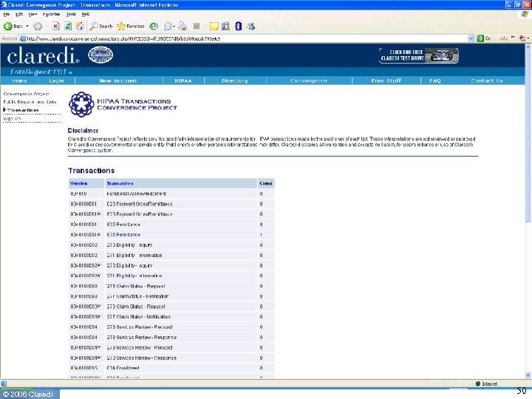This screenshot has height=399, width=532.
Task: Open the View menu
Action: click(x=33, y=14)
